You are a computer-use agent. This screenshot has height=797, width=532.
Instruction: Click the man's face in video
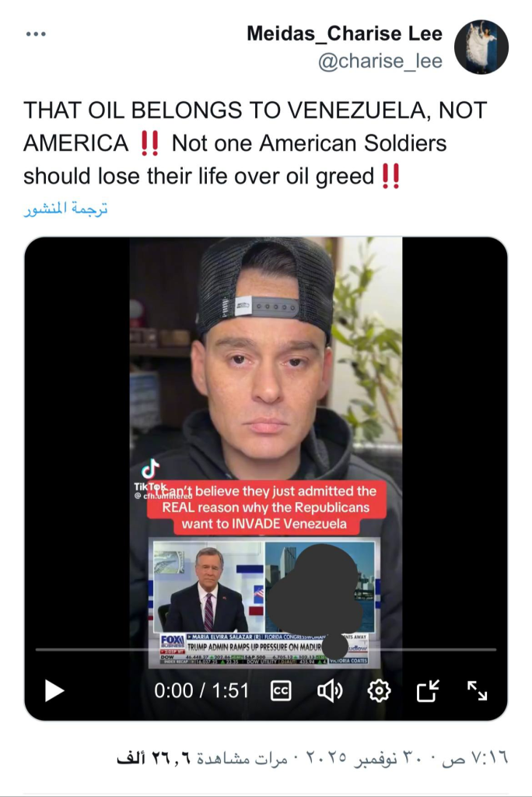tap(264, 374)
